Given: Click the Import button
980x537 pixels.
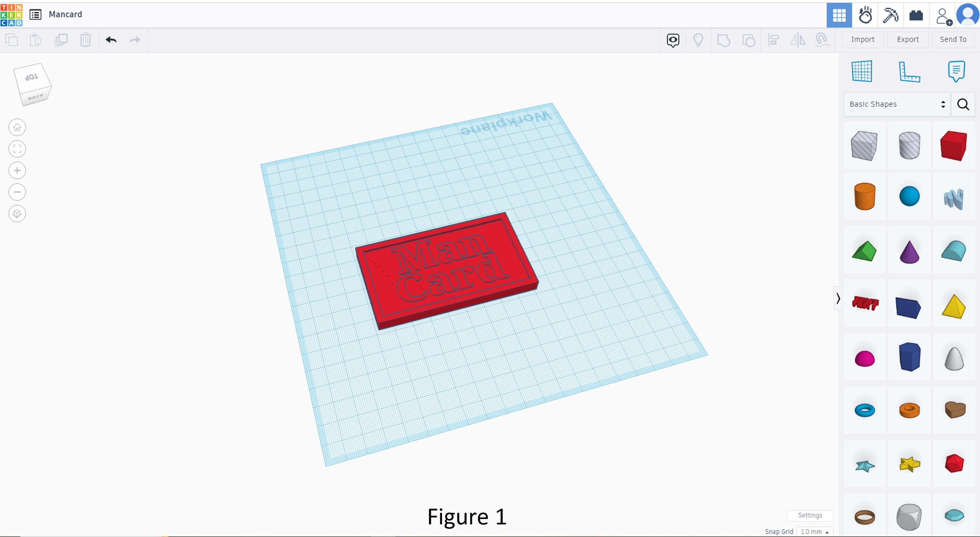Looking at the screenshot, I should tap(863, 40).
